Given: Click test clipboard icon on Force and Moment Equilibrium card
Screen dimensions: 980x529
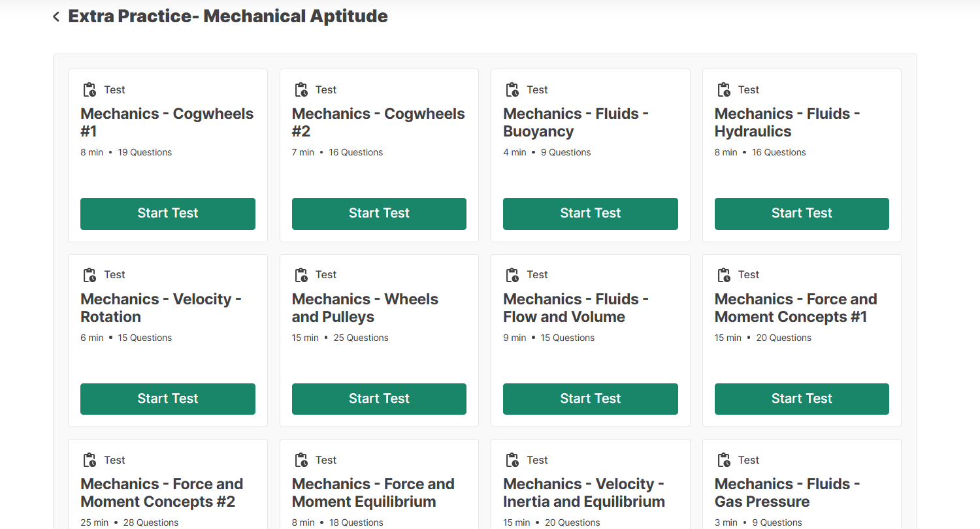Looking at the screenshot, I should pyautogui.click(x=301, y=460).
